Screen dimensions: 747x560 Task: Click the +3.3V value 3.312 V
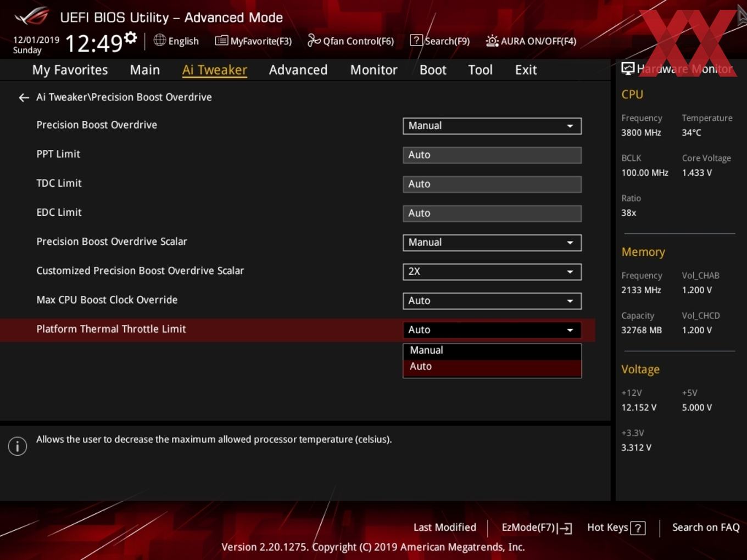pyautogui.click(x=636, y=447)
